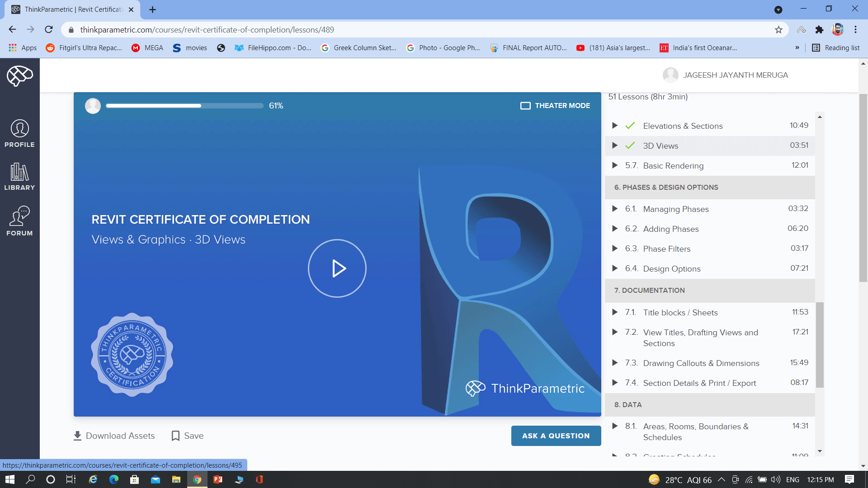This screenshot has height=488, width=868.
Task: Open the Photo - Google Ph... bookmark
Action: point(443,48)
